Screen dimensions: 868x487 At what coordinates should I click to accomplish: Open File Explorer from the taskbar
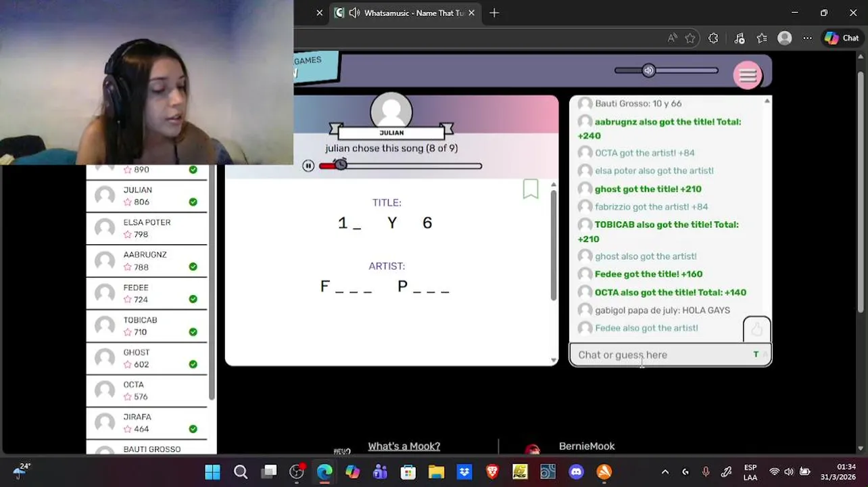tap(436, 472)
